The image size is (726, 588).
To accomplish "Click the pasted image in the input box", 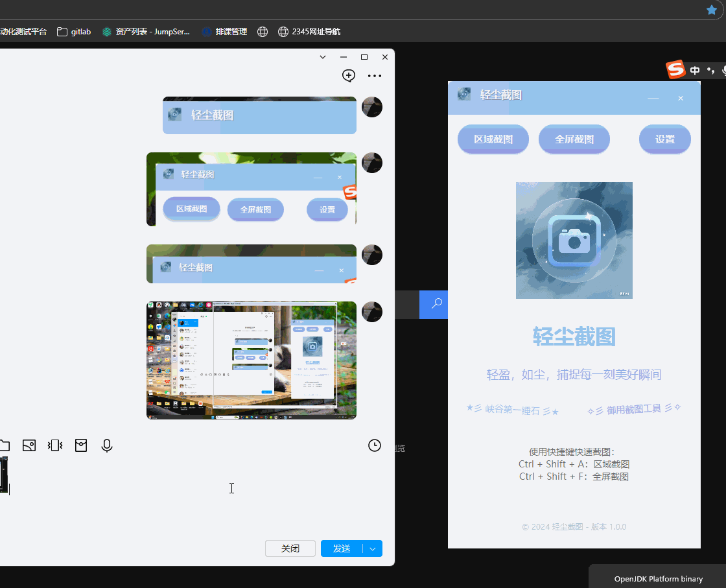I will [4, 475].
